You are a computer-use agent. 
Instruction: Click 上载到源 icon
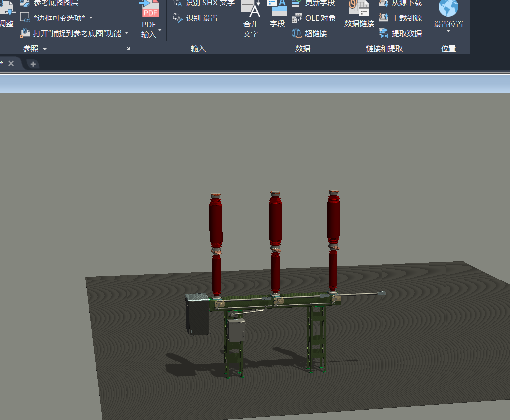tap(383, 17)
